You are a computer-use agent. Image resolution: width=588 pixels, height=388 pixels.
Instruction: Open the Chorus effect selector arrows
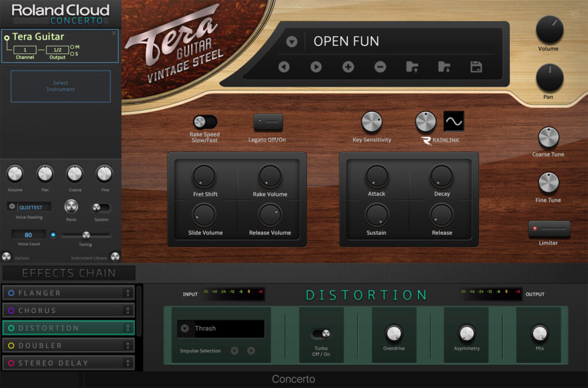[x=127, y=310]
